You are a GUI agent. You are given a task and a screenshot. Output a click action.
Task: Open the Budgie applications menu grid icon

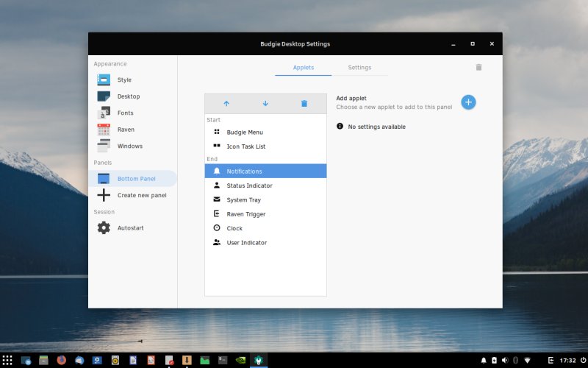coord(7,361)
